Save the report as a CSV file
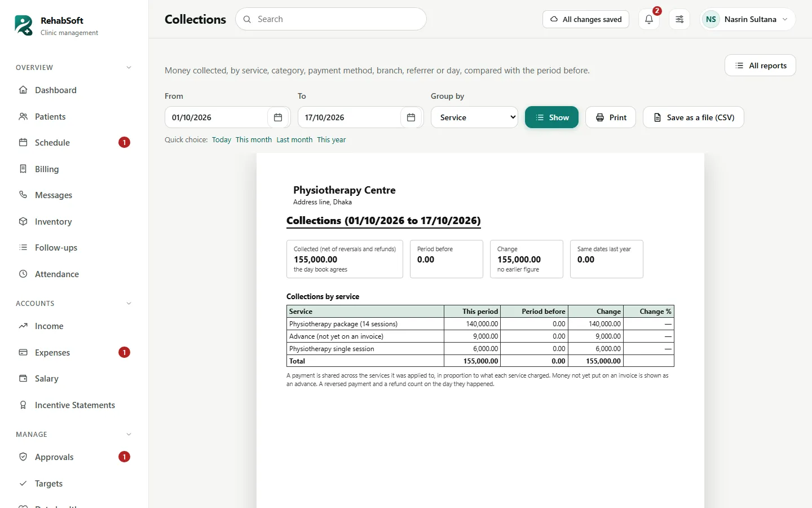Viewport: 812px width, 508px height. click(694, 117)
